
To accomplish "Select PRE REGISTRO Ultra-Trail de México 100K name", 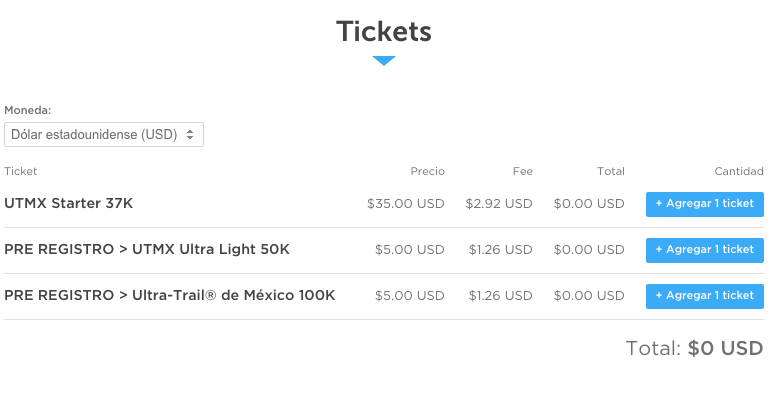I will click(x=170, y=295).
